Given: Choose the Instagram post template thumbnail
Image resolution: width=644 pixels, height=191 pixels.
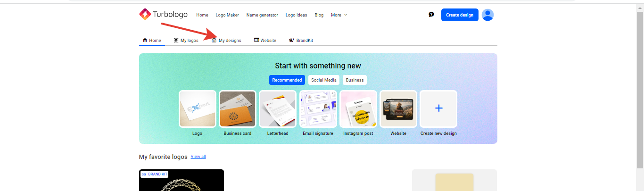Looking at the screenshot, I should coord(358,109).
